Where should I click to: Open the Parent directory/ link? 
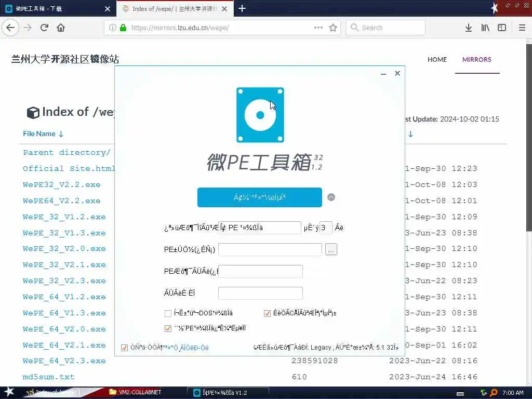(x=66, y=152)
